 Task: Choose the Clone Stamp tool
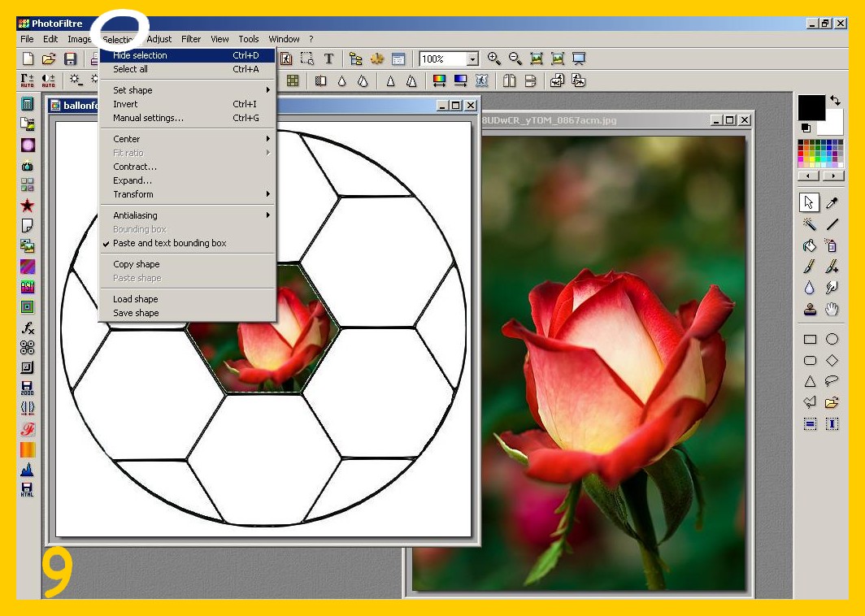(810, 310)
